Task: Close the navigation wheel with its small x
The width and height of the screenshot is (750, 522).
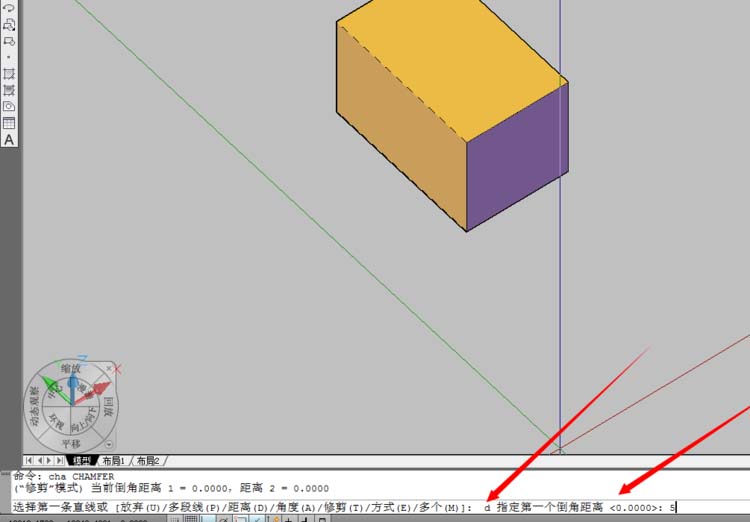Action: 109,368
